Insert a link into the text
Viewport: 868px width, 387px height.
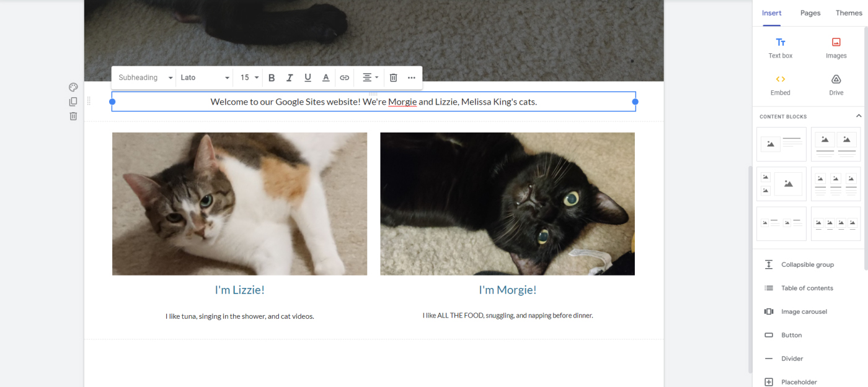(x=345, y=78)
